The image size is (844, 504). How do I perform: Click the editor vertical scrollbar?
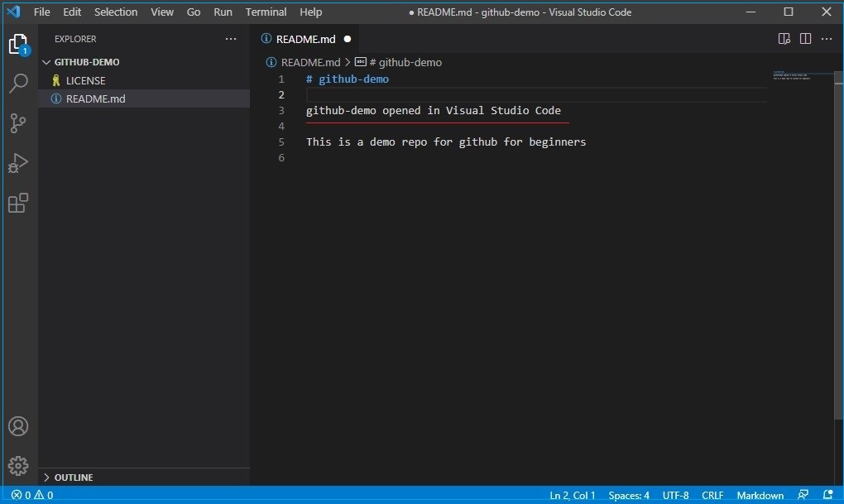point(838,245)
